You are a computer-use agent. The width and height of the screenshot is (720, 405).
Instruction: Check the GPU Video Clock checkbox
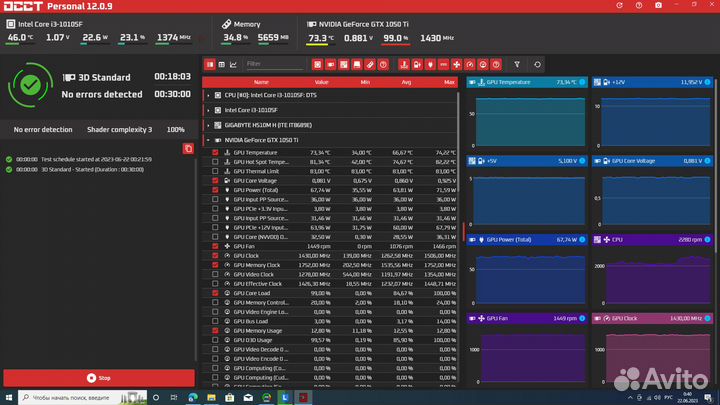point(215,274)
